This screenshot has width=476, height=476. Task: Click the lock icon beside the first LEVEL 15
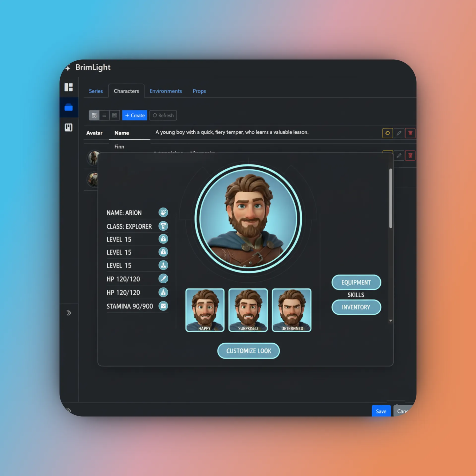pos(163,239)
